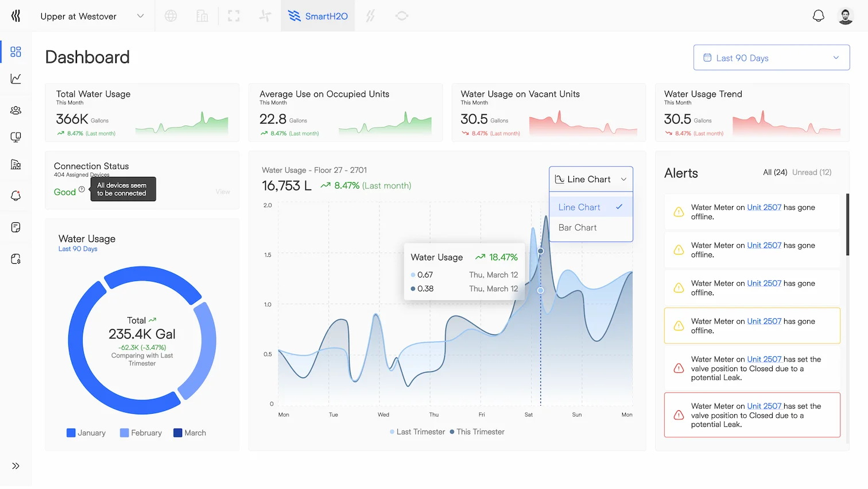
Task: Click the calendar icon in the date range box
Action: [707, 57]
